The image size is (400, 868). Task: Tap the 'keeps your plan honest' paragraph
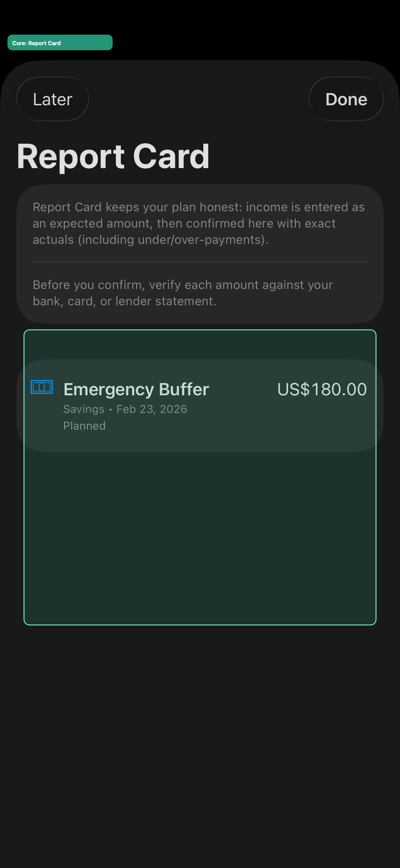point(198,223)
